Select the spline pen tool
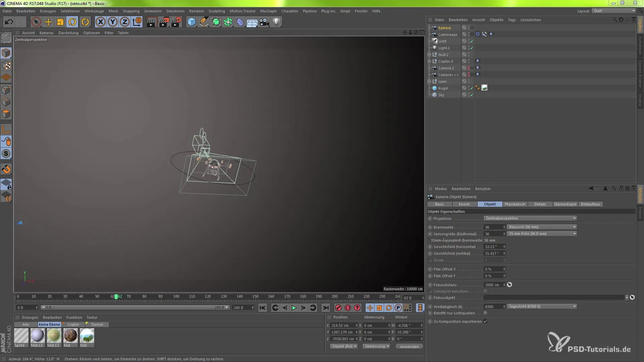 tap(204, 22)
